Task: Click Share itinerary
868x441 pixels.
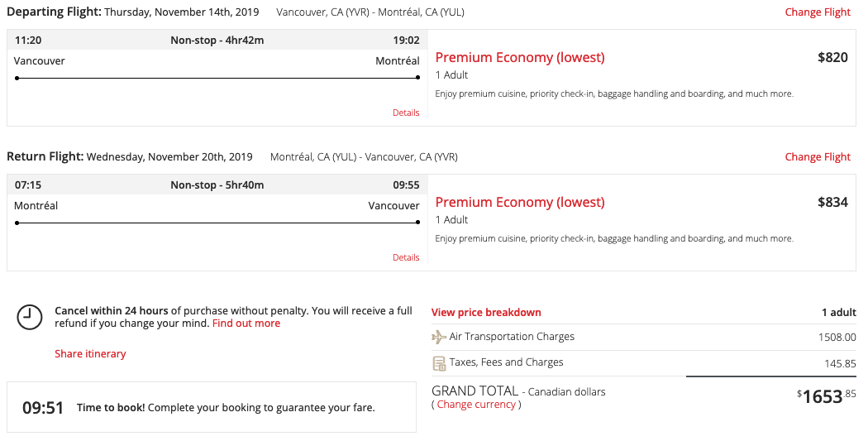Action: [90, 354]
